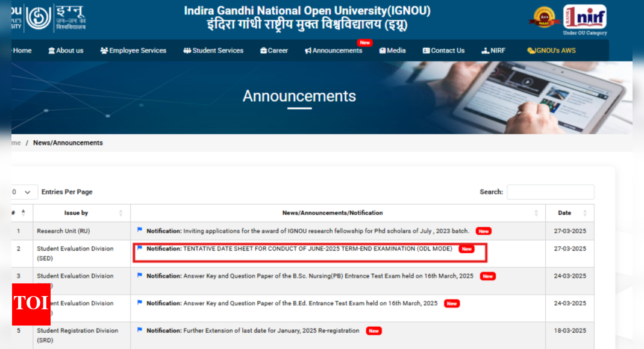This screenshot has height=349, width=644.
Task: Select 'Student Evaluation Division (SED)' in row 2
Action: [82, 253]
